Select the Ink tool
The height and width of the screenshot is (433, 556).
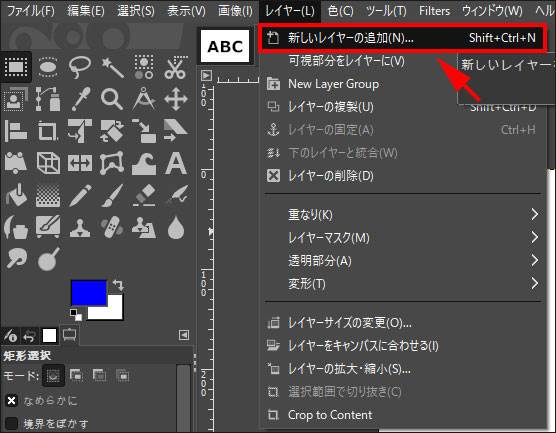point(16,227)
